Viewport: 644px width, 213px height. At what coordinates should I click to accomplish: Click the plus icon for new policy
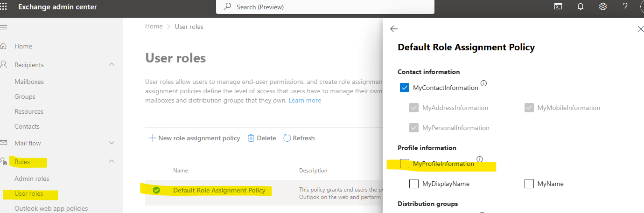pyautogui.click(x=152, y=138)
